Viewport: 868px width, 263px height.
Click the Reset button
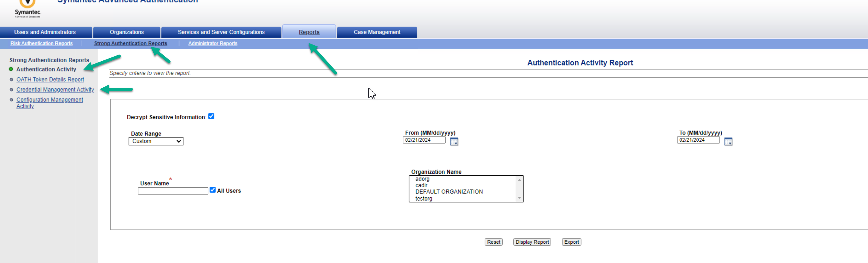click(494, 242)
